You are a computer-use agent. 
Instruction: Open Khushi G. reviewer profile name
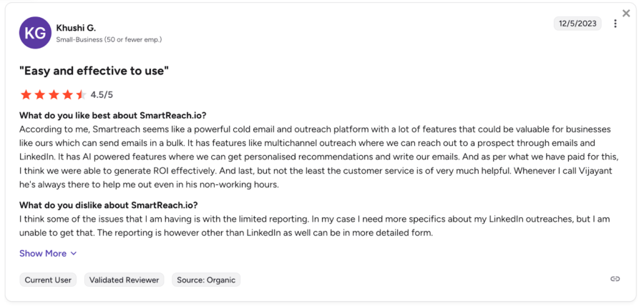(x=76, y=28)
